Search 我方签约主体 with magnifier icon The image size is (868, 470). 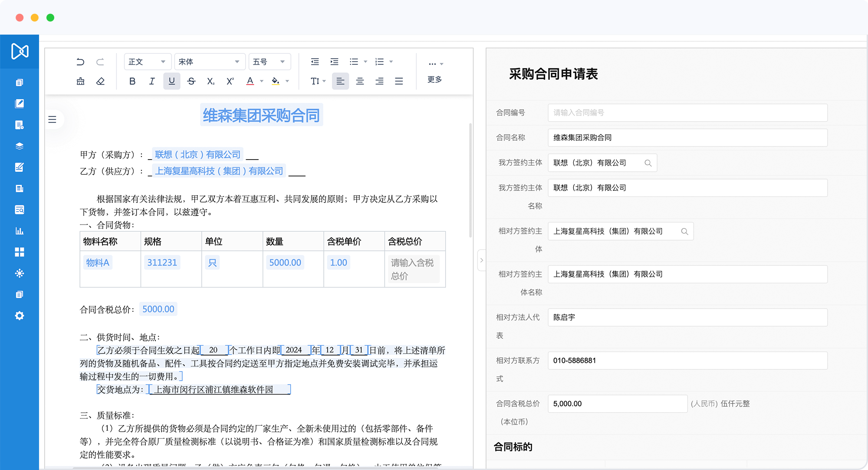tap(648, 163)
